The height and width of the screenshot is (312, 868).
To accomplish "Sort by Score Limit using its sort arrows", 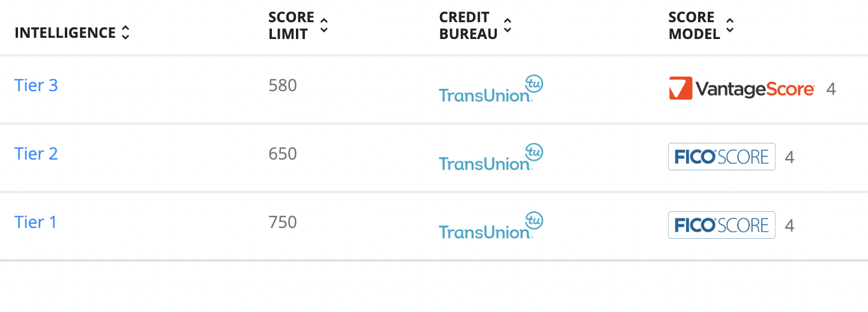I will coord(324,25).
